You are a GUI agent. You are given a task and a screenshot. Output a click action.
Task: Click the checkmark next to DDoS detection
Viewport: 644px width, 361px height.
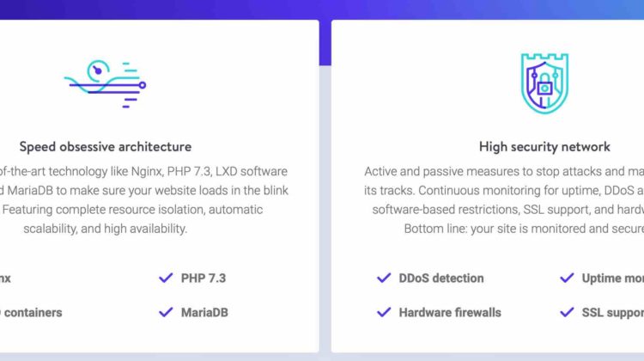point(384,278)
